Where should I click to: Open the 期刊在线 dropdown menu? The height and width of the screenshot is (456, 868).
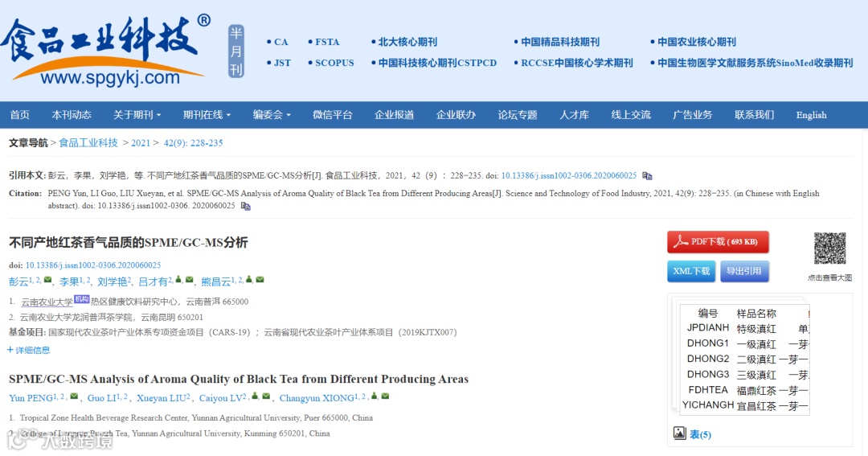[207, 115]
